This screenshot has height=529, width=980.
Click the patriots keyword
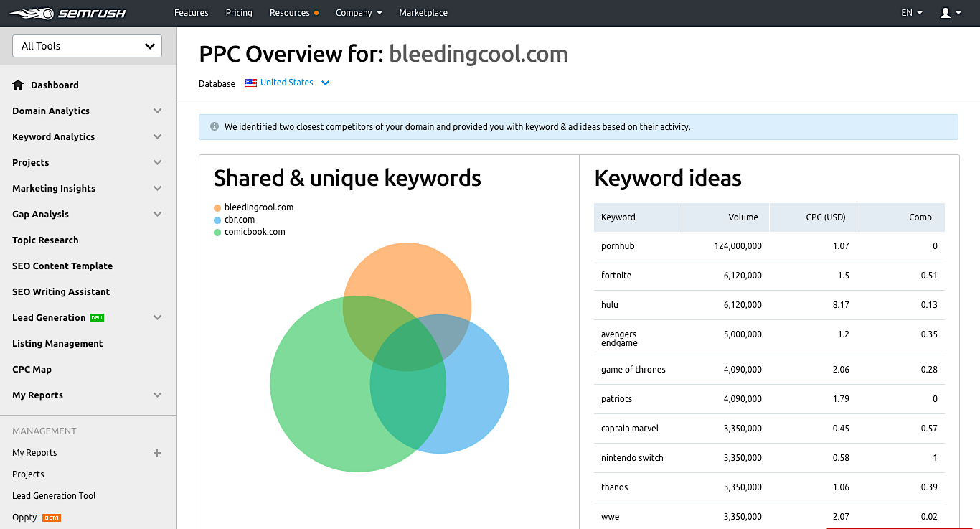click(x=617, y=399)
